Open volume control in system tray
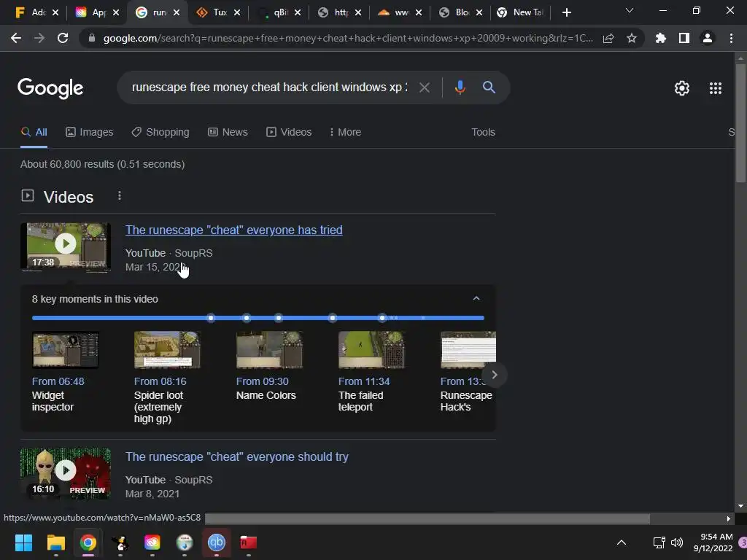 pyautogui.click(x=676, y=542)
